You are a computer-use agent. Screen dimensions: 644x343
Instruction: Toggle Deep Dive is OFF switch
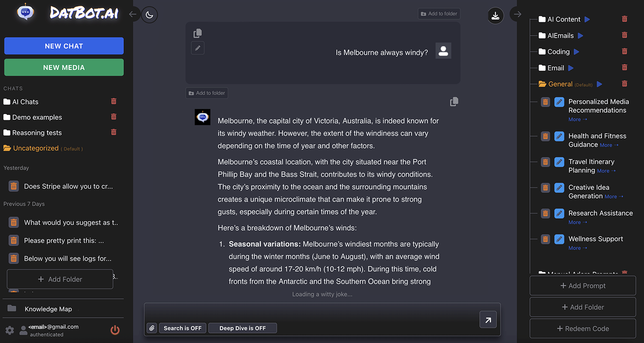[243, 328]
